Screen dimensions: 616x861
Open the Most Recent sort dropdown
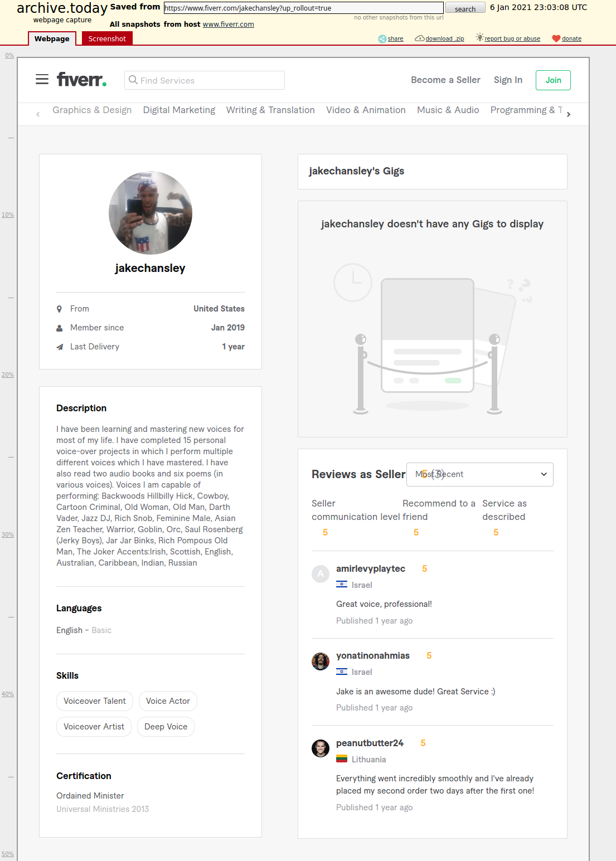click(x=480, y=474)
